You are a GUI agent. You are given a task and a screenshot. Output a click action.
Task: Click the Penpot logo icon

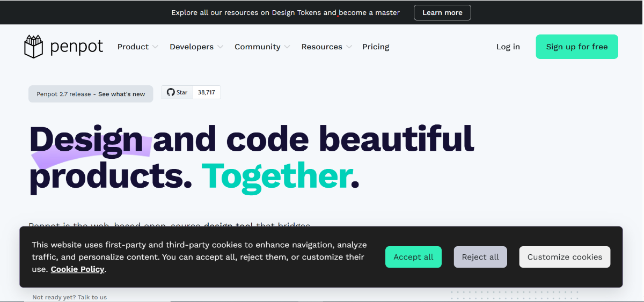click(33, 47)
